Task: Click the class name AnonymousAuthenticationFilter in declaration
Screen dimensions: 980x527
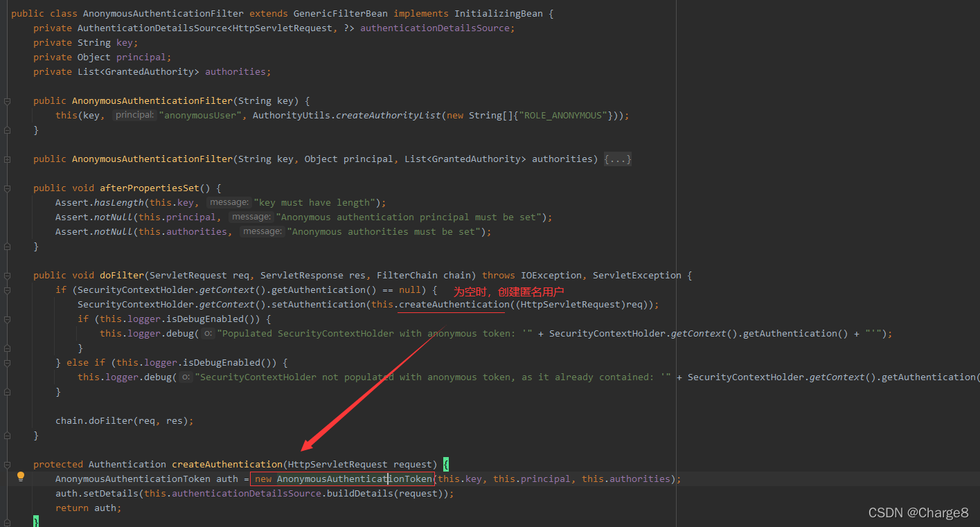Action: (x=163, y=14)
